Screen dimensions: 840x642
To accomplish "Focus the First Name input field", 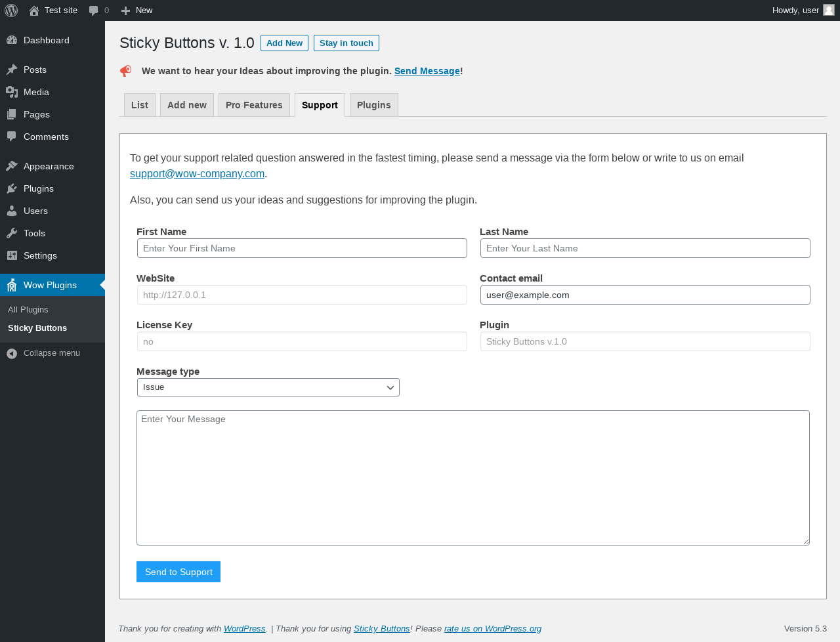I will tap(302, 248).
